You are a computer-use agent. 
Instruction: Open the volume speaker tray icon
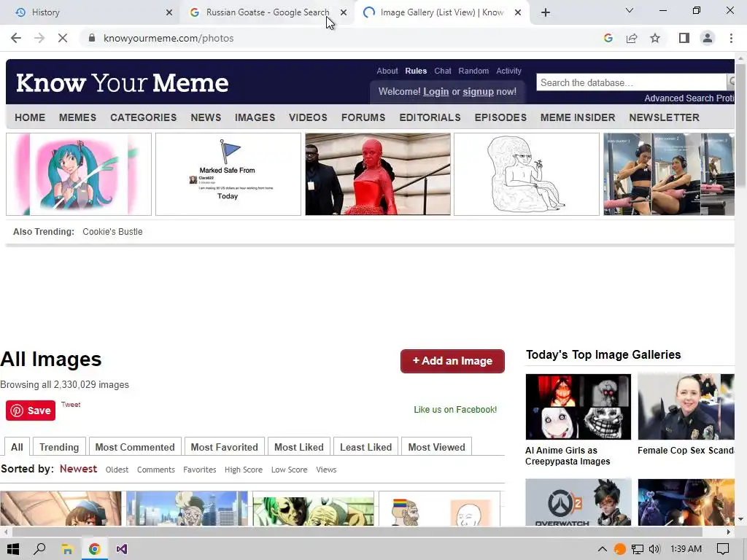654,549
